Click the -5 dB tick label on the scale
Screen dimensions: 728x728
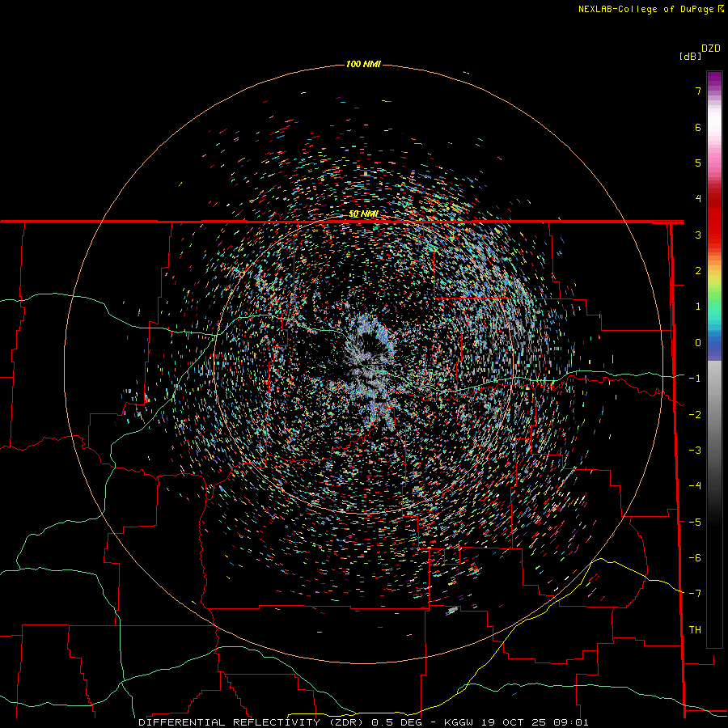(695, 523)
